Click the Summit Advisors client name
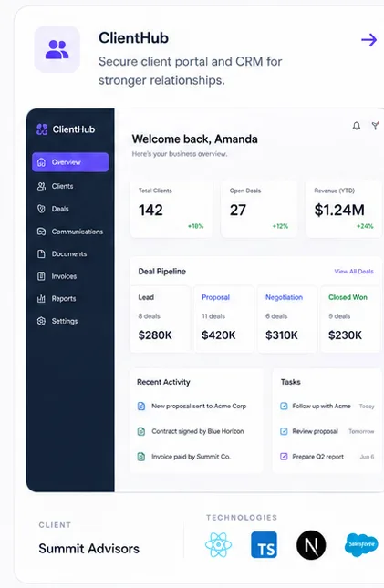384x588 pixels. pos(89,549)
